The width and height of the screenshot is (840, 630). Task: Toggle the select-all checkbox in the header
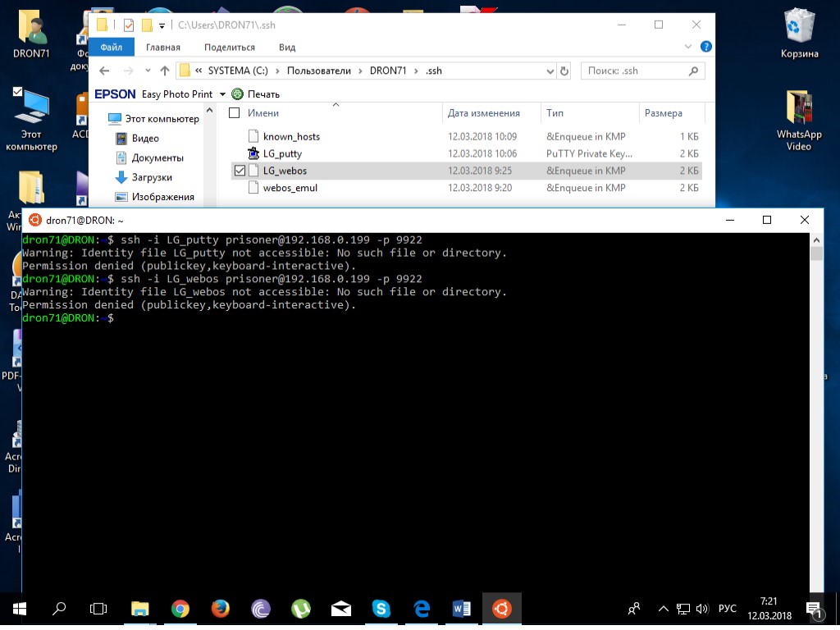point(235,113)
